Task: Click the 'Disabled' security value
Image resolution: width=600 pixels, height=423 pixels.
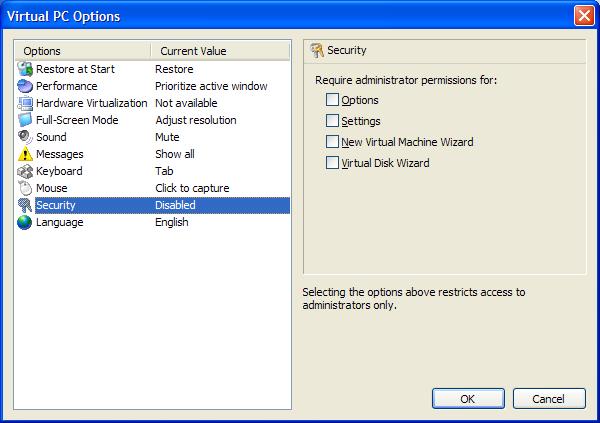Action: (x=175, y=205)
